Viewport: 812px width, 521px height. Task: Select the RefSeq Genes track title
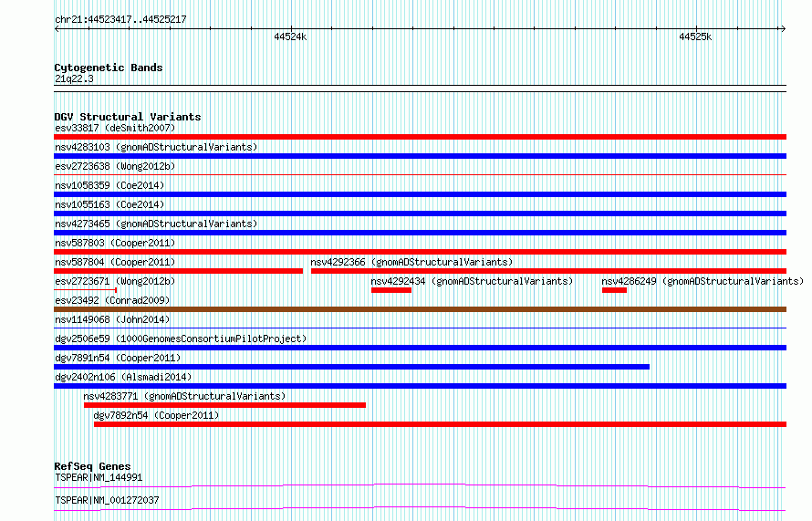pyautogui.click(x=92, y=466)
